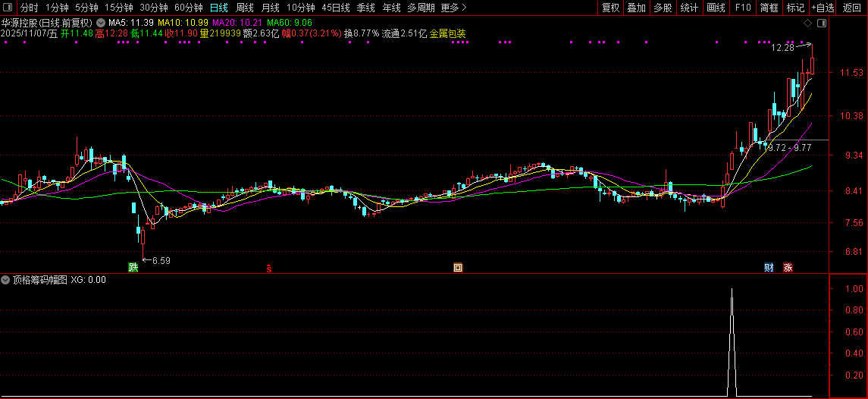Open the 更多 periods expander
Screen dimensions: 868x399
(x=453, y=8)
